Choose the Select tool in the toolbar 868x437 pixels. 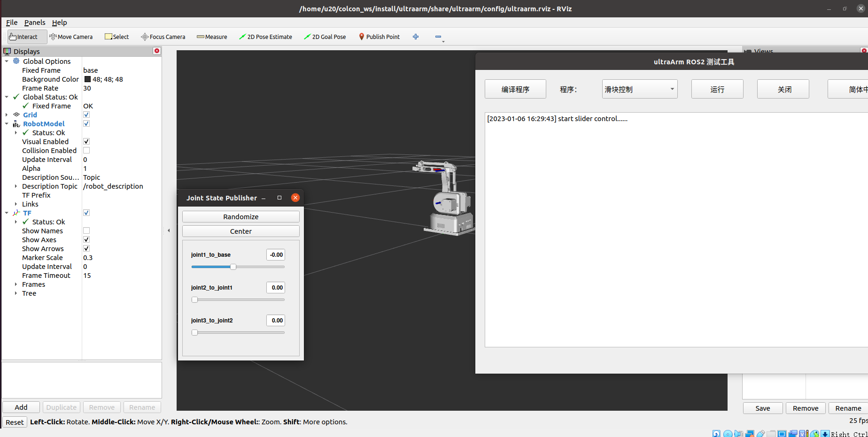pos(116,37)
